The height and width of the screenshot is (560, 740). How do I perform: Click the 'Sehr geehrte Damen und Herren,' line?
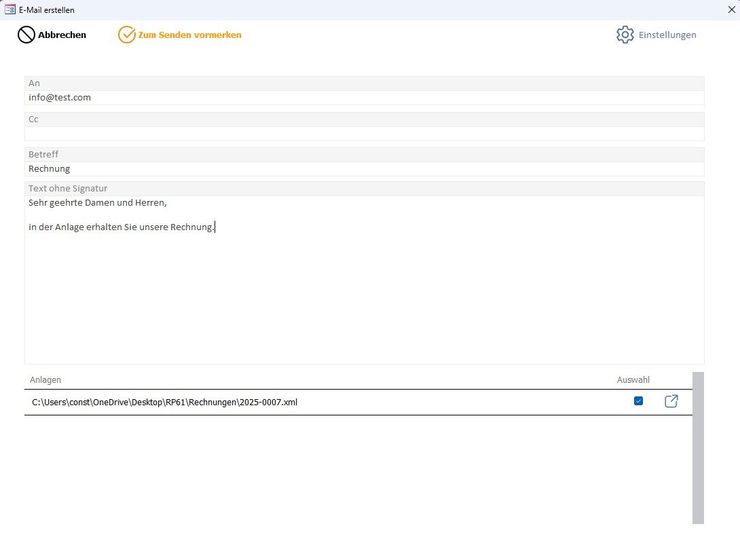98,203
